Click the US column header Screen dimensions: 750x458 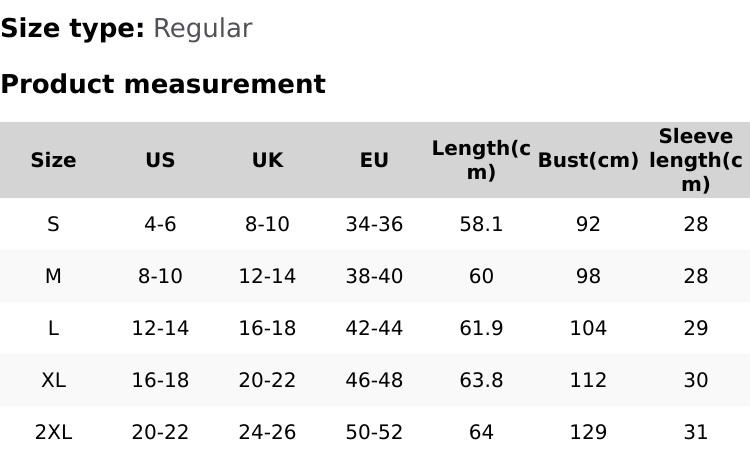click(x=160, y=160)
